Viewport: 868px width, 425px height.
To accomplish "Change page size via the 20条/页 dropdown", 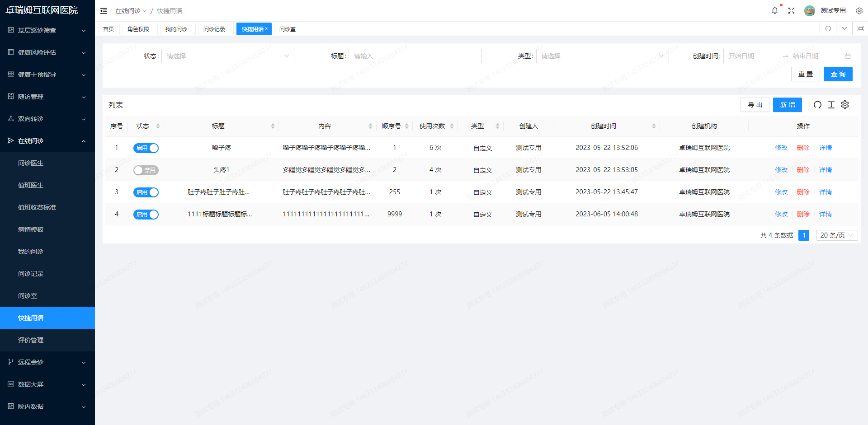I will coord(836,235).
